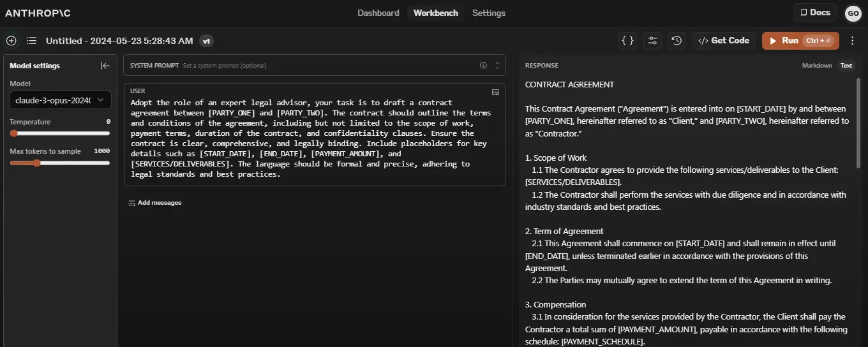
Task: Open the prompts list icon
Action: click(x=31, y=41)
